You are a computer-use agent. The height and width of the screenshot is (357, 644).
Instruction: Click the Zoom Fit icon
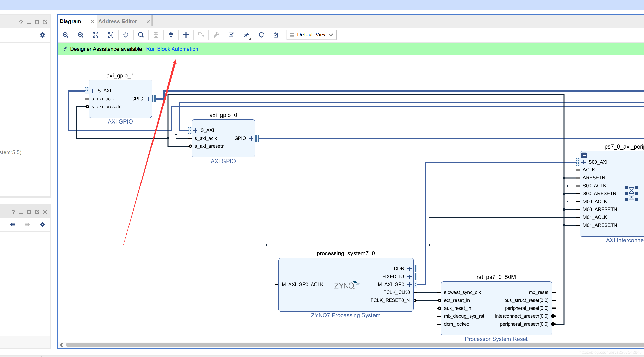point(96,35)
